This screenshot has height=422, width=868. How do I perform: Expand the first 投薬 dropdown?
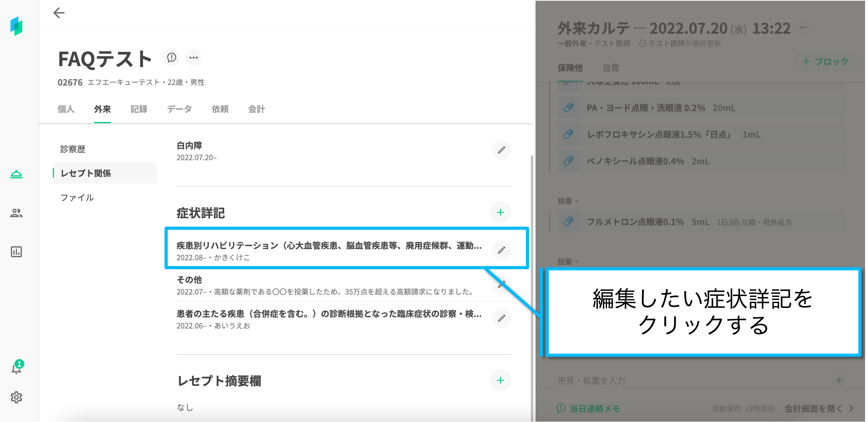click(568, 201)
